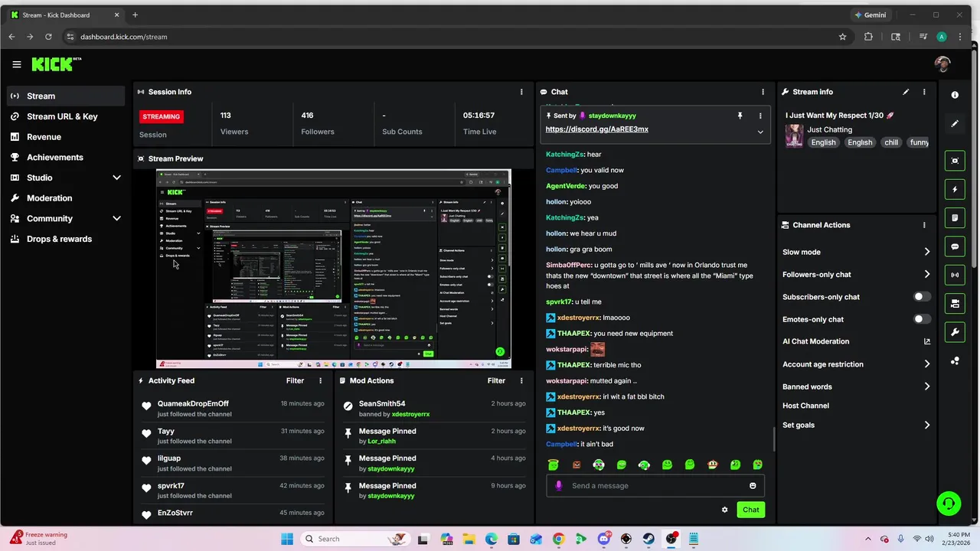Open Mod Actions three-dot menu

(521, 380)
